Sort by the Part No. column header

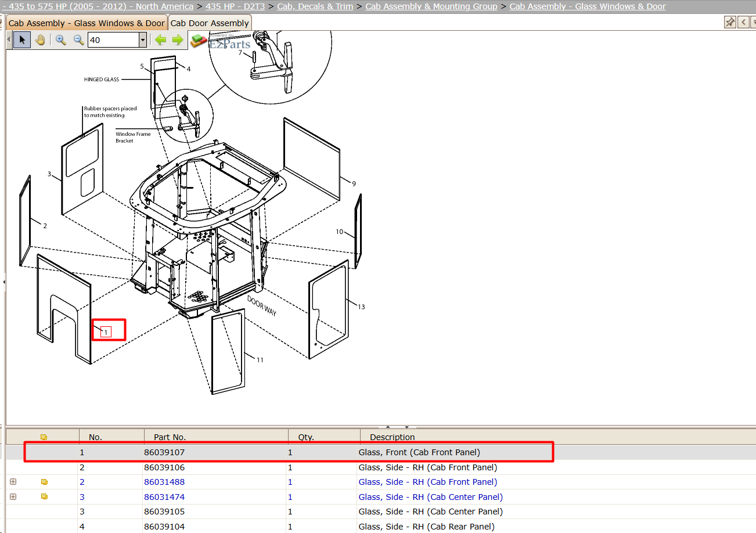coord(170,437)
